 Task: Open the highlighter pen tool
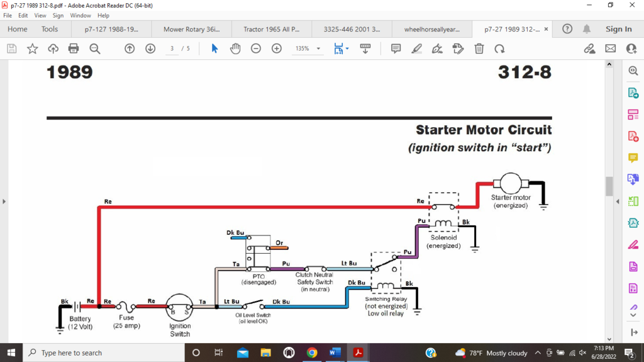tap(416, 48)
